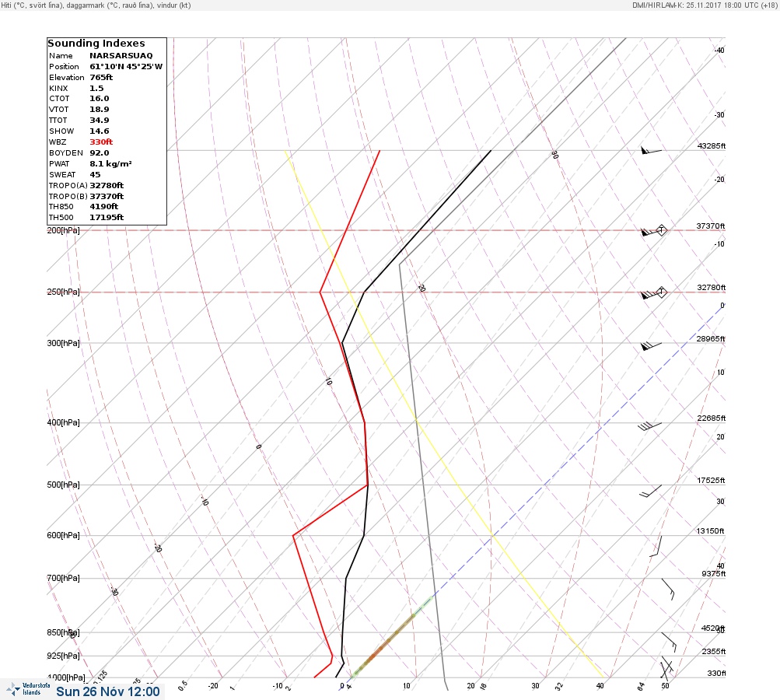Click the wind barb at the 28965ft level
Image resolution: width=780 pixels, height=700 pixels.
point(651,346)
